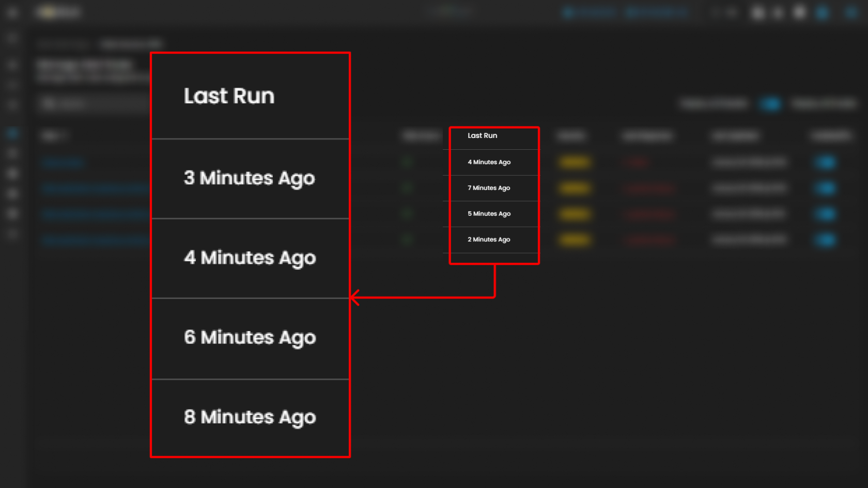Click the bright white icon in top bar
The width and height of the screenshot is (868, 488).
point(799,12)
